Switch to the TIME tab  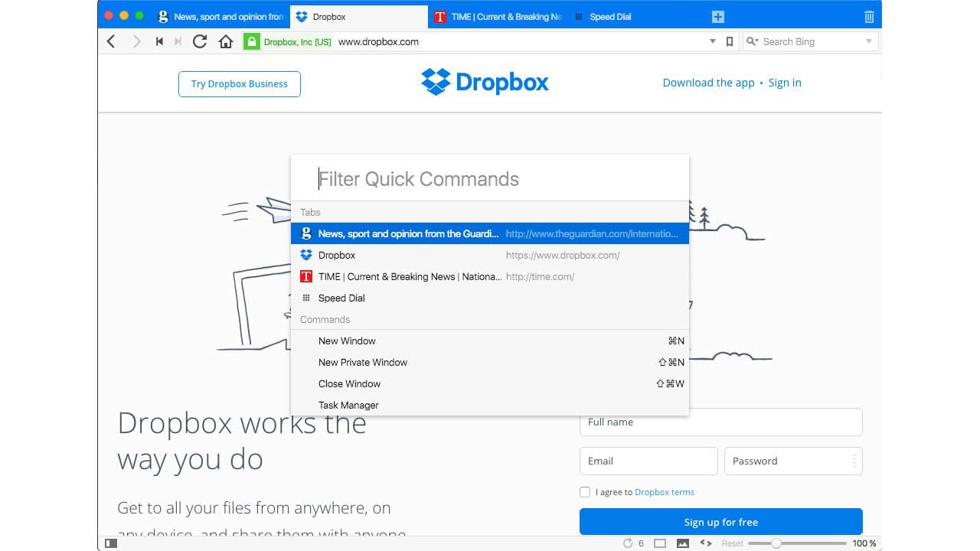(x=497, y=17)
